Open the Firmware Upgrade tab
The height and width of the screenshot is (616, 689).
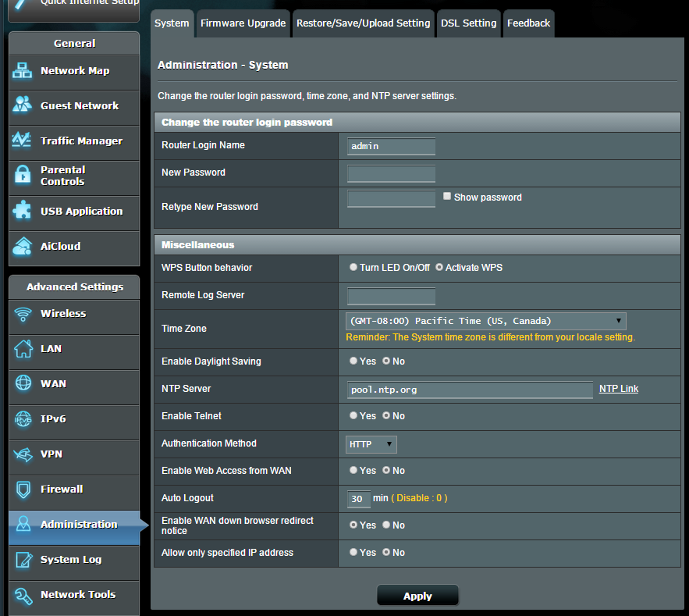click(x=243, y=23)
